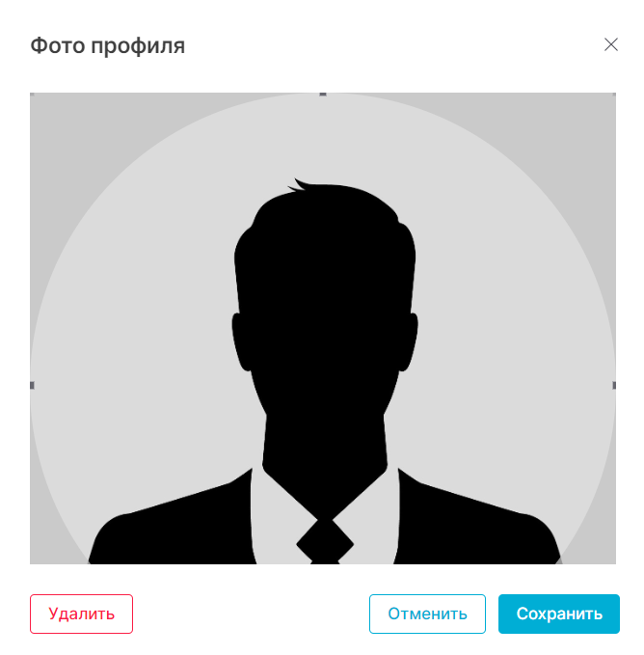Click empty circle area left of the head
The height and width of the screenshot is (655, 644).
point(138,334)
